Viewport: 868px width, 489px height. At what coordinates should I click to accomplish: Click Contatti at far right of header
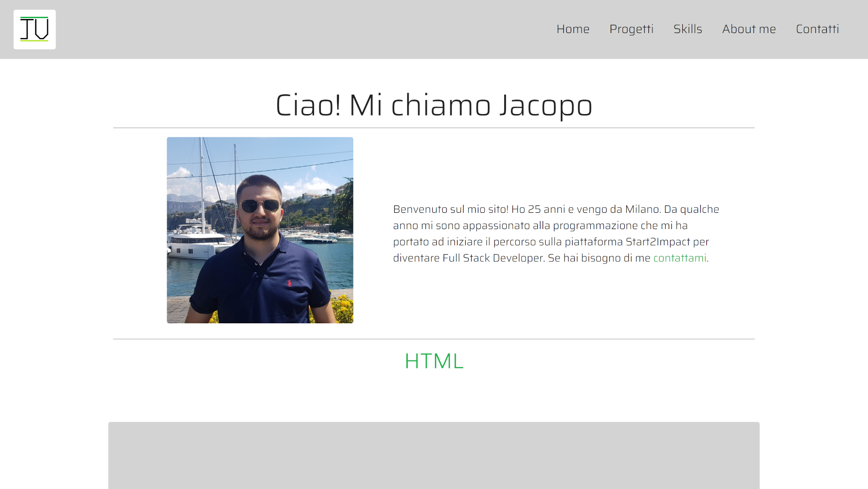pos(817,29)
